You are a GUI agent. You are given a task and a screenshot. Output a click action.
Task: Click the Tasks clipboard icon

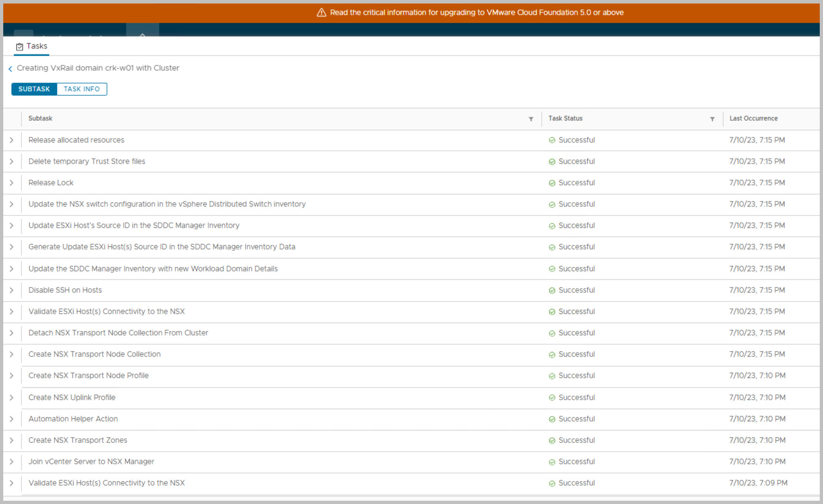click(19, 47)
